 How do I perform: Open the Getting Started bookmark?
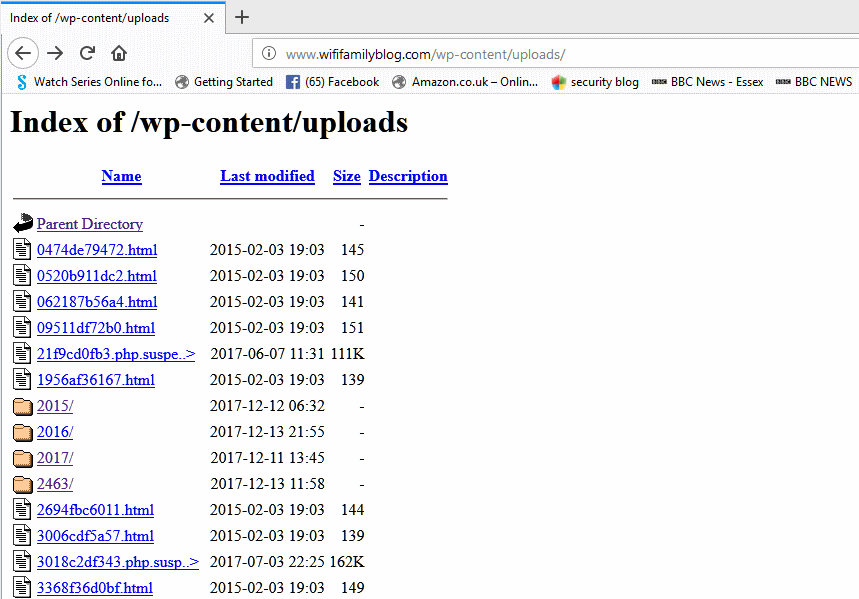click(224, 82)
